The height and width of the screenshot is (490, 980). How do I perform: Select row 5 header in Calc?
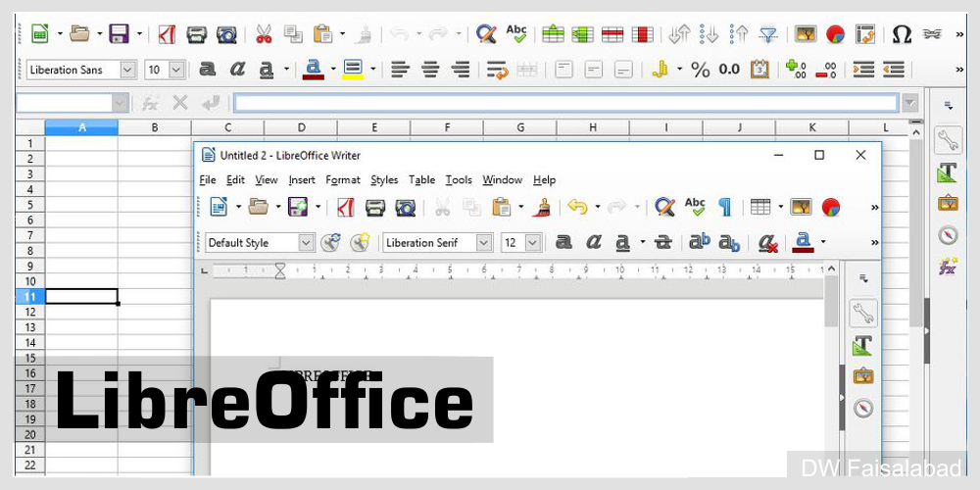(30, 205)
